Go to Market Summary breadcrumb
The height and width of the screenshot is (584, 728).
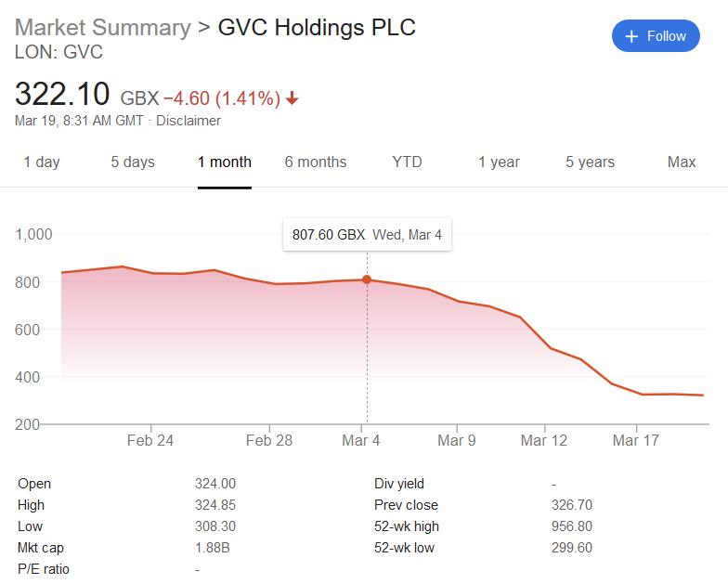(x=102, y=28)
